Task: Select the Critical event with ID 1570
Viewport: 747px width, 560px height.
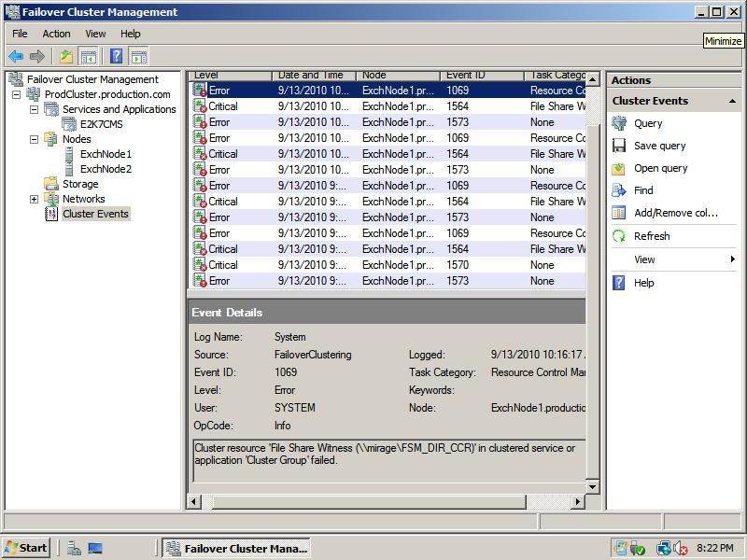Action: coord(388,265)
